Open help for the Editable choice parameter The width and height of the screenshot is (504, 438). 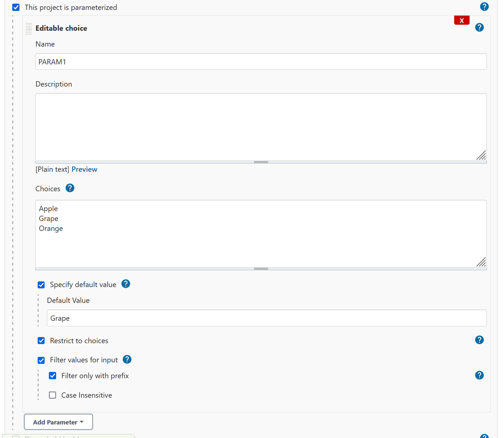point(479,27)
